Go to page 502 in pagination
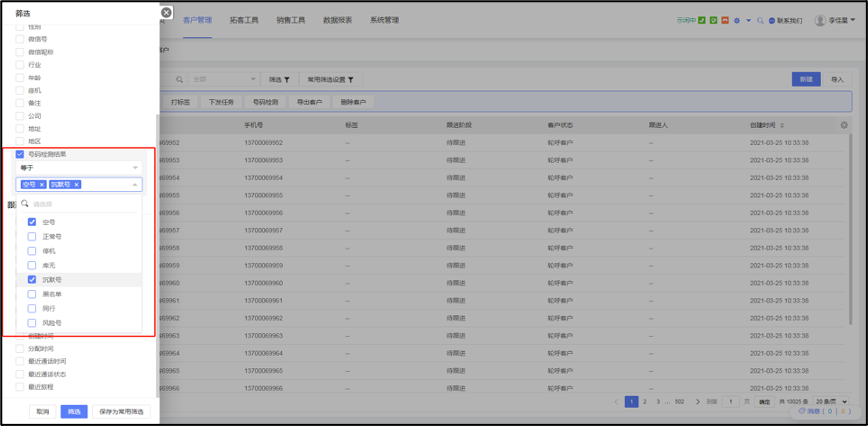Viewport: 868px width, 427px height. [680, 402]
